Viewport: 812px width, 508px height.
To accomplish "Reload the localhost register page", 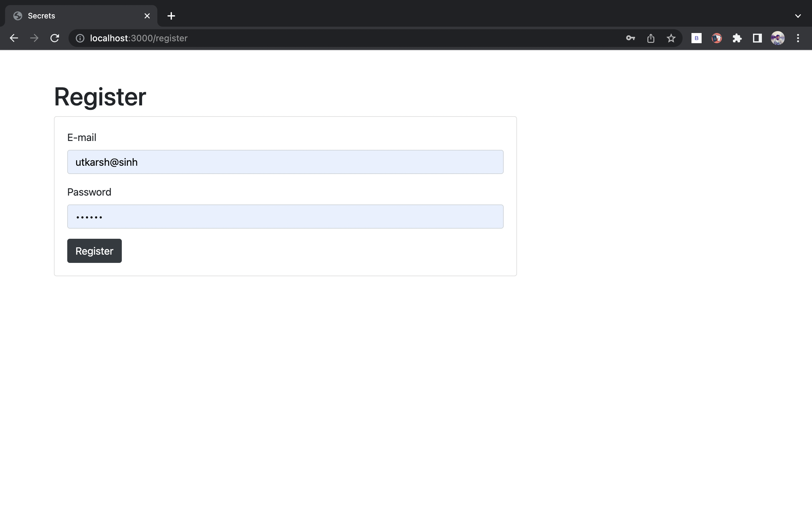I will (x=55, y=38).
